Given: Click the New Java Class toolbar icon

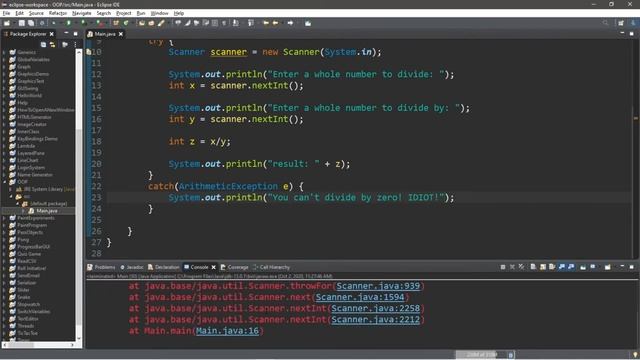Looking at the screenshot, I should click(x=126, y=23).
